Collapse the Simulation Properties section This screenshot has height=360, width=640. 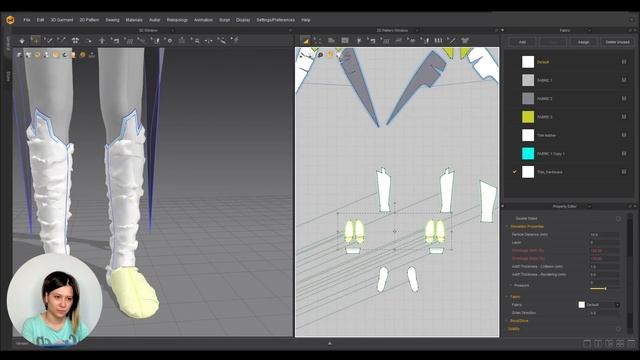[507, 227]
